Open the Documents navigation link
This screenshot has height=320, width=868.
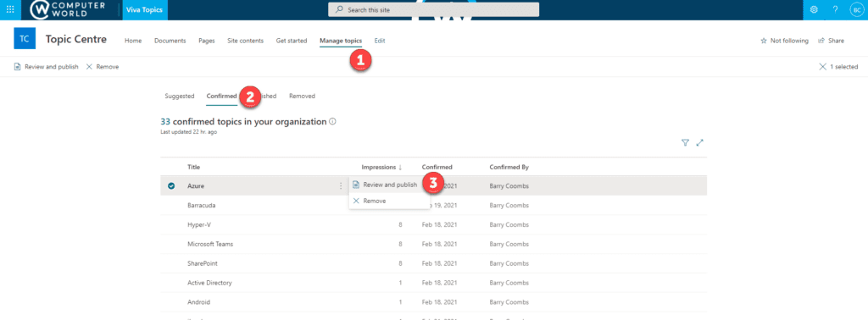(170, 41)
